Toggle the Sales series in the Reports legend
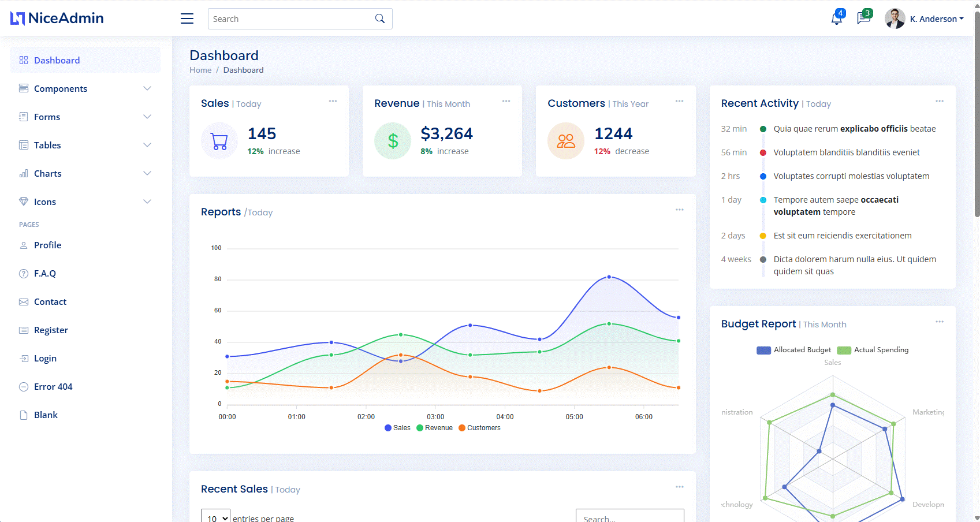The image size is (980, 522). (397, 427)
